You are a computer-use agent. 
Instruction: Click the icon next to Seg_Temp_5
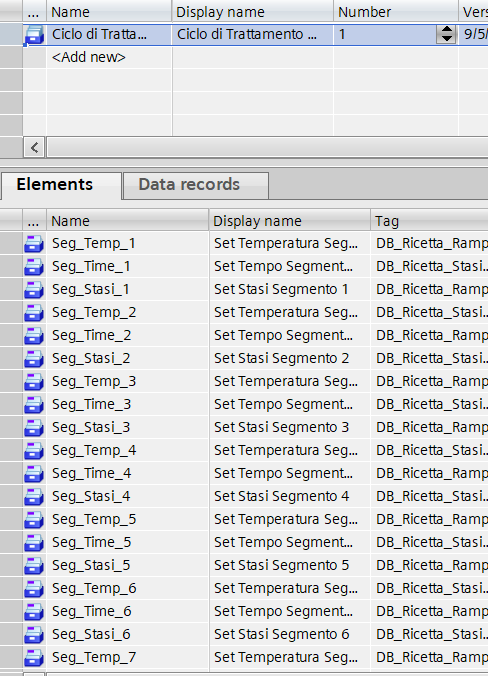(x=34, y=519)
